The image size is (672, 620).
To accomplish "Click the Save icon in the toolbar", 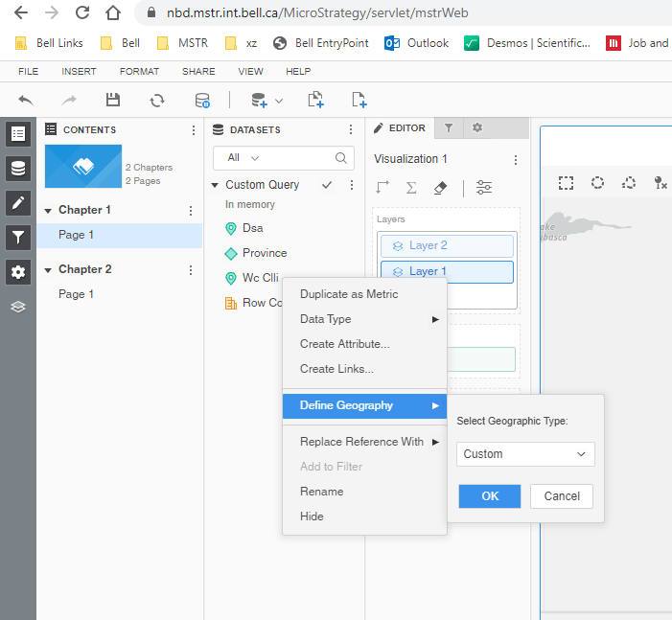I will tap(113, 100).
